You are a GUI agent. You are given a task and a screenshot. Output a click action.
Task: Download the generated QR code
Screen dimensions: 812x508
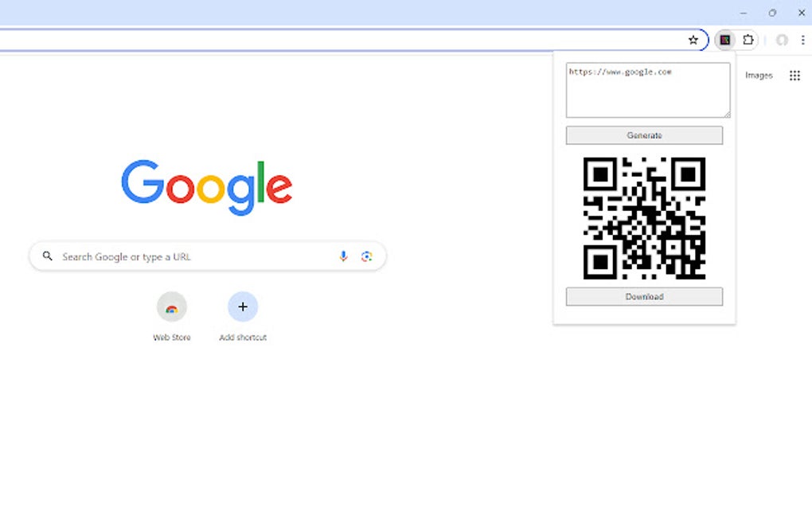pos(644,297)
